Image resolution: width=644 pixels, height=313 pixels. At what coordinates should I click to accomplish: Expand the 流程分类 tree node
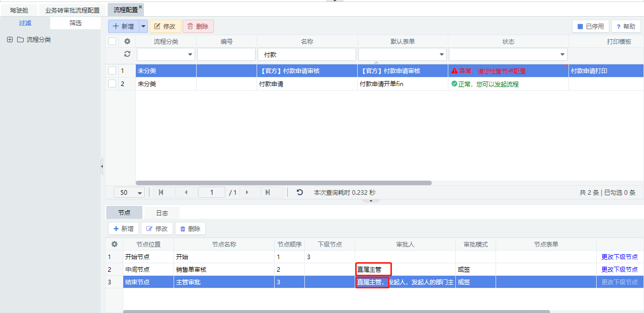[10, 40]
